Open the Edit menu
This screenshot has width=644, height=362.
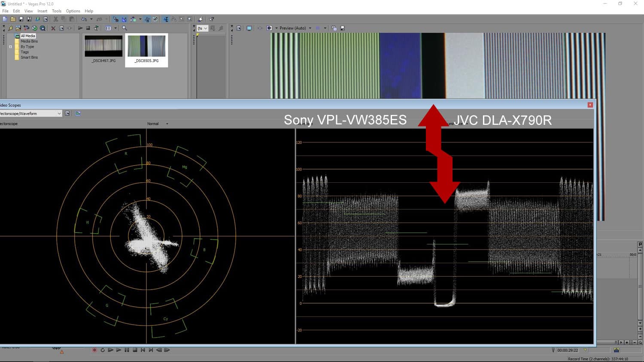[x=16, y=11]
